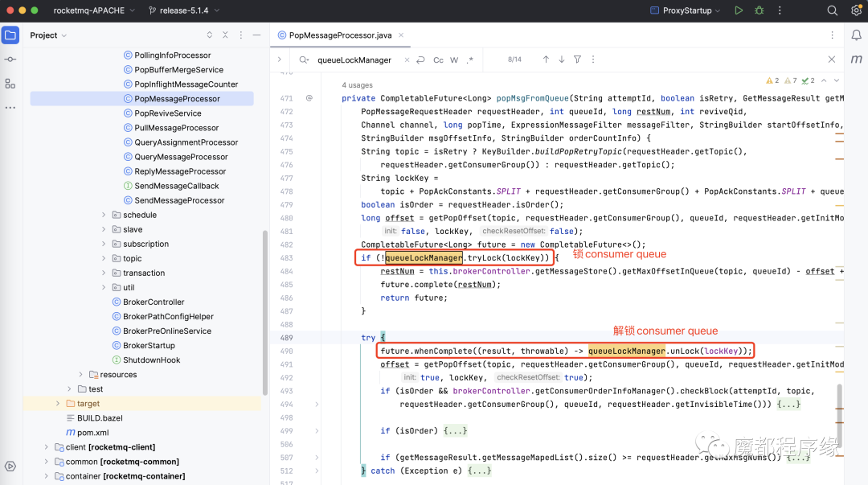This screenshot has height=485, width=868.
Task: Expand the subscription folder
Action: click(x=104, y=244)
